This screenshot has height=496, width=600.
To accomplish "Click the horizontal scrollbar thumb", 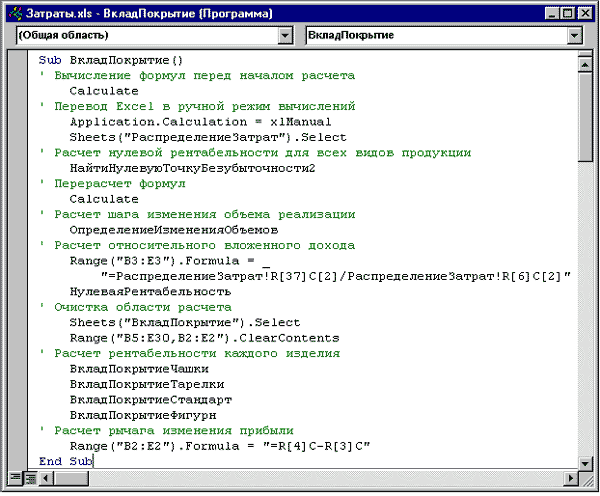I will (x=71, y=478).
